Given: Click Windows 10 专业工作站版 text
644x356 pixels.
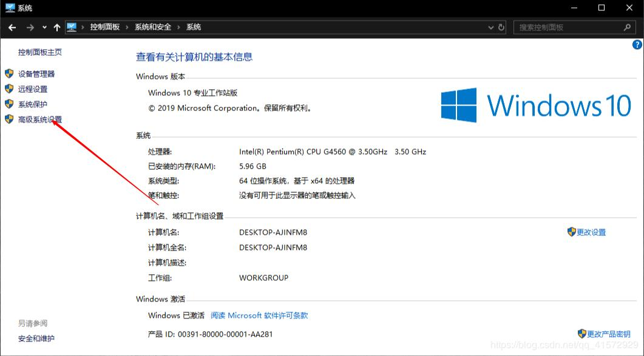Looking at the screenshot, I should tap(192, 93).
